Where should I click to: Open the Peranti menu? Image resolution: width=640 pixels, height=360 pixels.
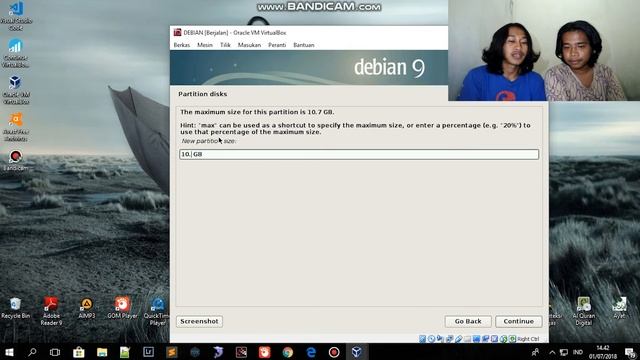277,45
